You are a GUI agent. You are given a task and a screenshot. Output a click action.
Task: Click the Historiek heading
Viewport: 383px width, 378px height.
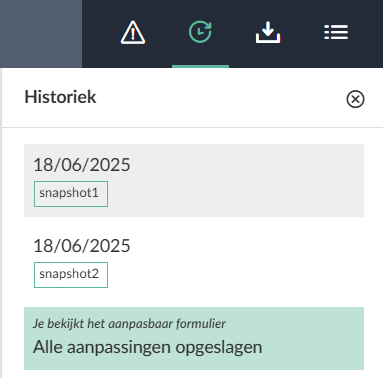point(60,97)
